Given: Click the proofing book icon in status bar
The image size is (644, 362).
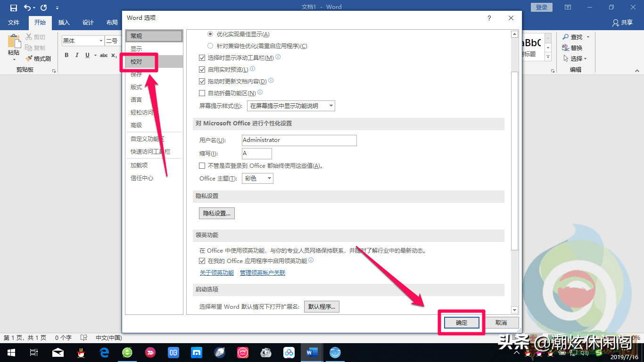Looking at the screenshot, I should click(x=83, y=337).
